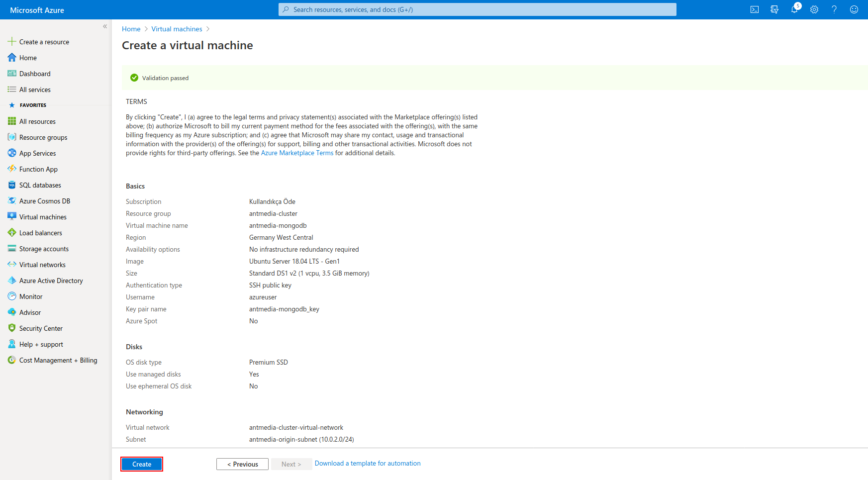The image size is (868, 480).
Task: Click the Cost Management + Billing icon
Action: [x=12, y=360]
